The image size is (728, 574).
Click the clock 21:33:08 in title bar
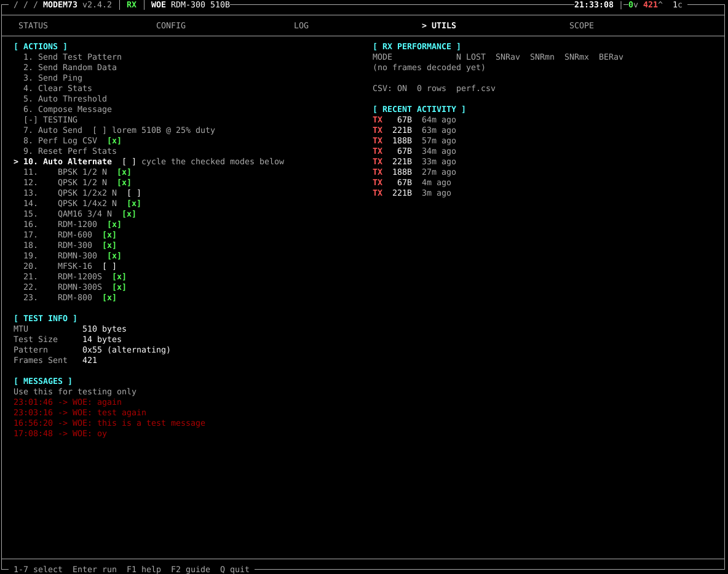click(594, 5)
